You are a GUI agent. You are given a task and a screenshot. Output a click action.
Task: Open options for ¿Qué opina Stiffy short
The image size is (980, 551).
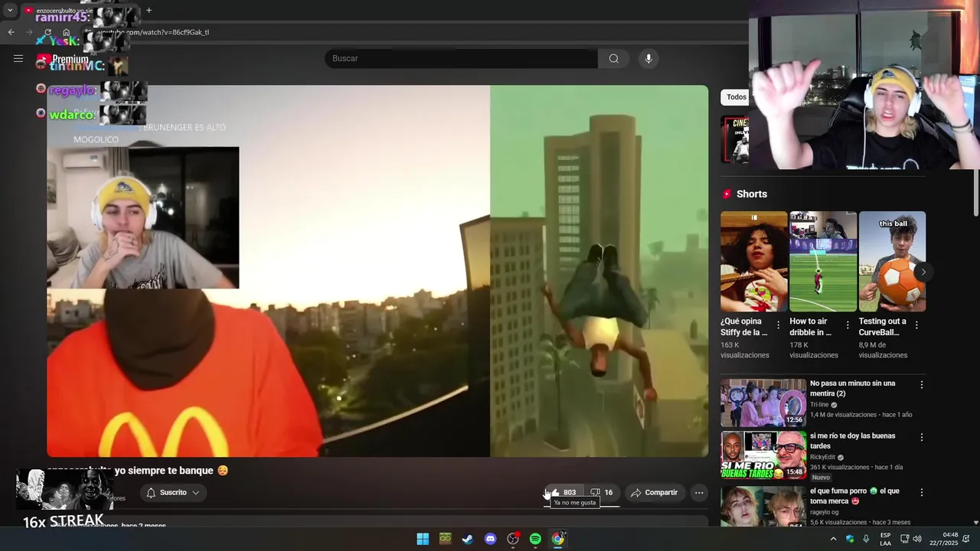pos(779,325)
